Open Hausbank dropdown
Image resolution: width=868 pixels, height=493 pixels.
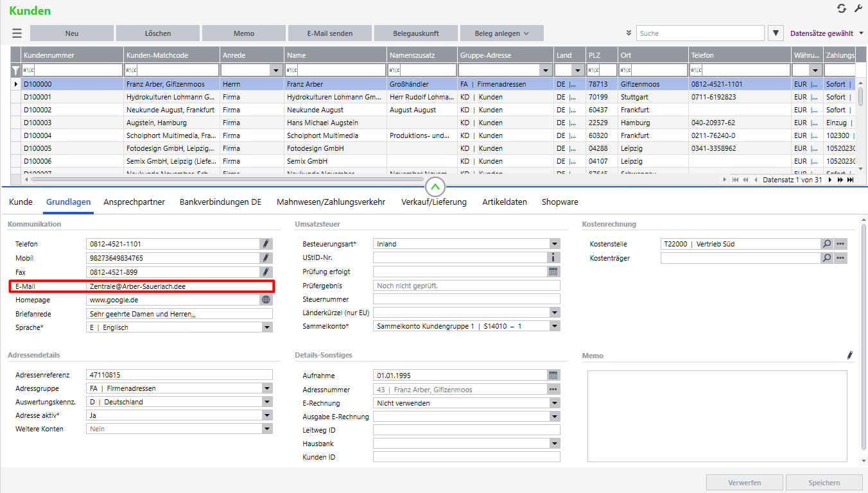point(555,444)
